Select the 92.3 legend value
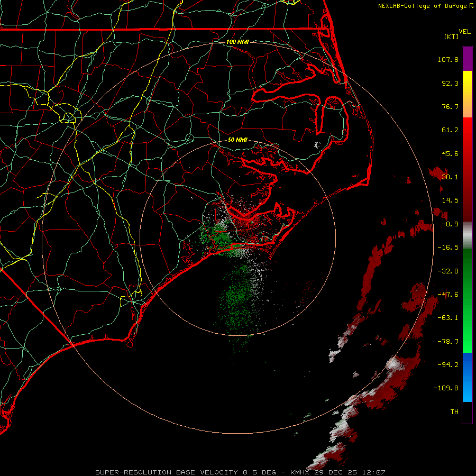Viewport: 476px width, 476px height. [450, 83]
